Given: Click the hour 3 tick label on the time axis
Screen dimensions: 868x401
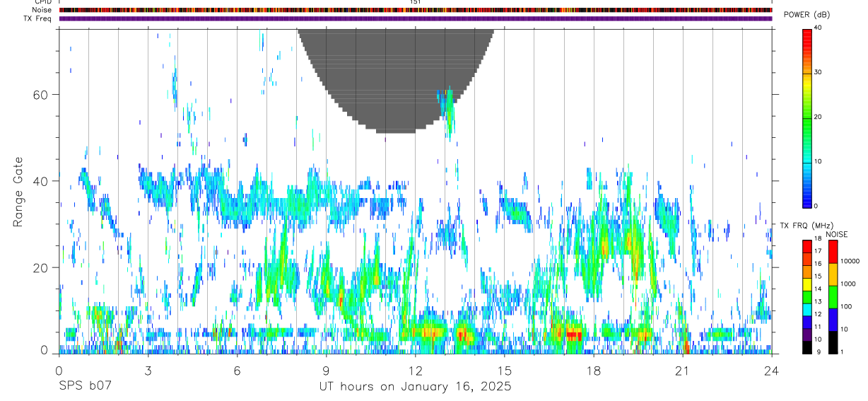Looking at the screenshot, I should pyautogui.click(x=148, y=371).
